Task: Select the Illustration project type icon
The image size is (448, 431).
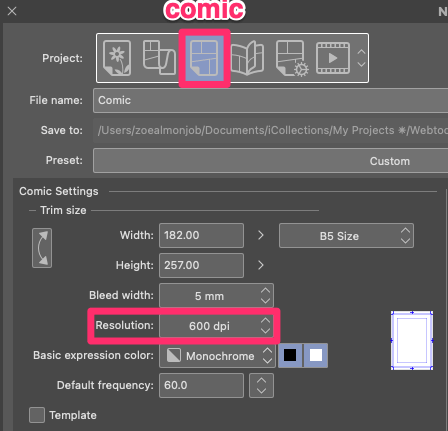Action: coord(117,58)
